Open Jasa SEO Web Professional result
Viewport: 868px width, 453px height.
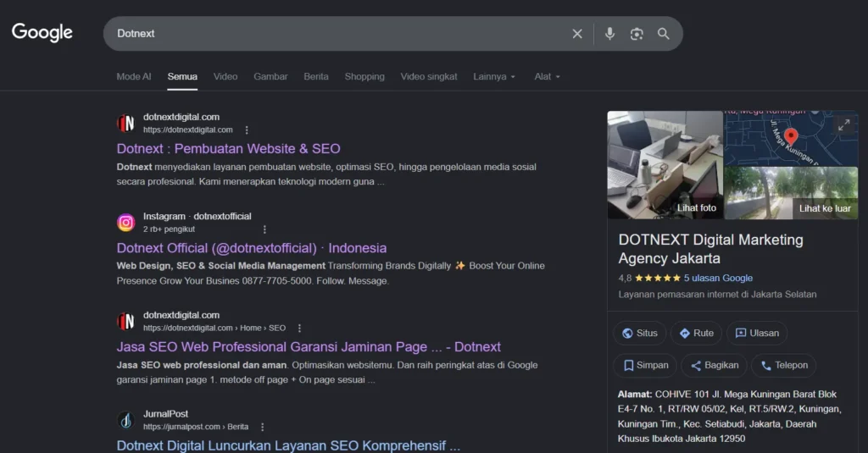[x=309, y=347]
